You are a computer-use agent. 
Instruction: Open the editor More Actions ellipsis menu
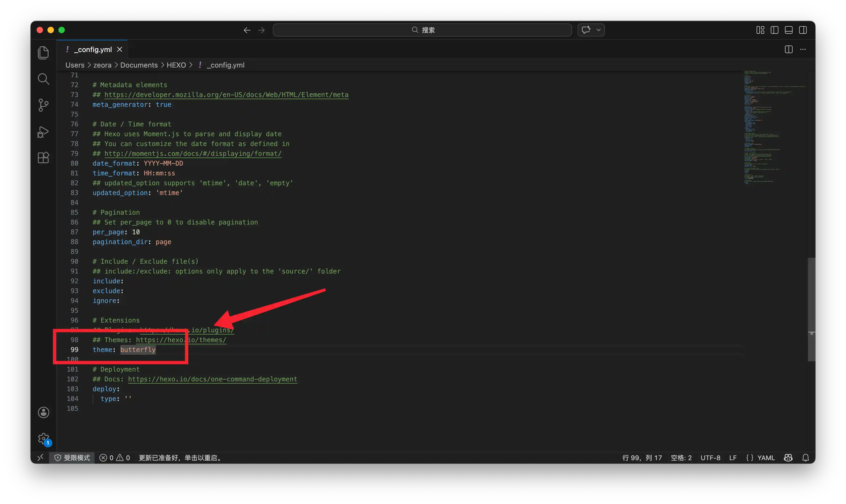pyautogui.click(x=803, y=50)
